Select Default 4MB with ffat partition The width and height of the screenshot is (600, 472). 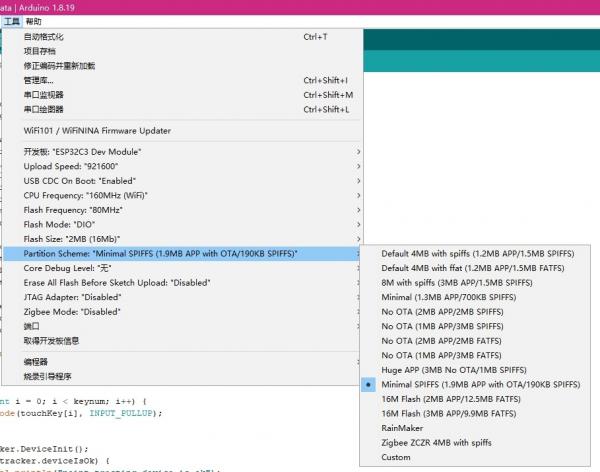[x=475, y=268]
